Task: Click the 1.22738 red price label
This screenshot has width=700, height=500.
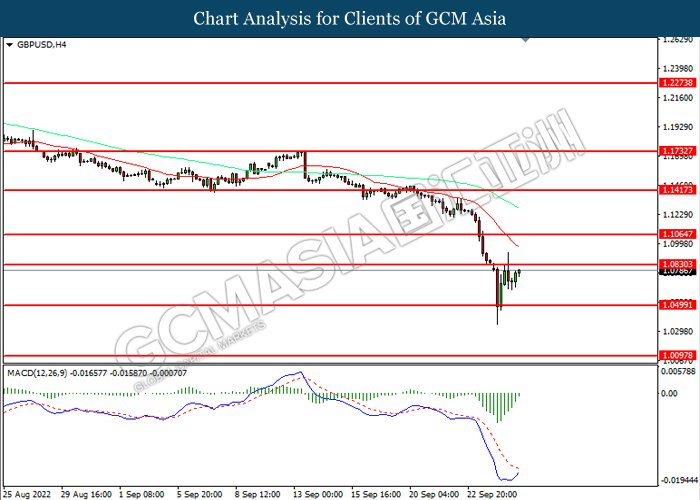Action: [x=677, y=83]
